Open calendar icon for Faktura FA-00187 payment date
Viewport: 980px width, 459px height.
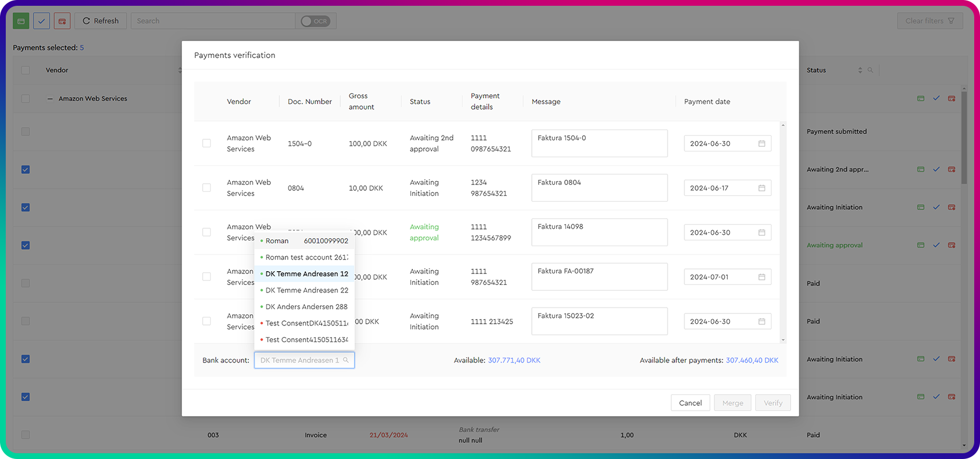click(x=762, y=277)
